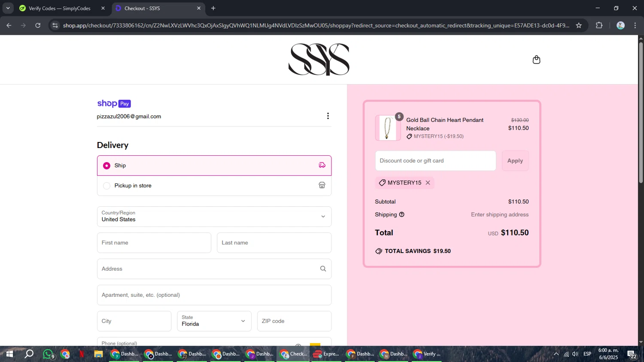Open the shopping bag cart icon

click(x=536, y=60)
